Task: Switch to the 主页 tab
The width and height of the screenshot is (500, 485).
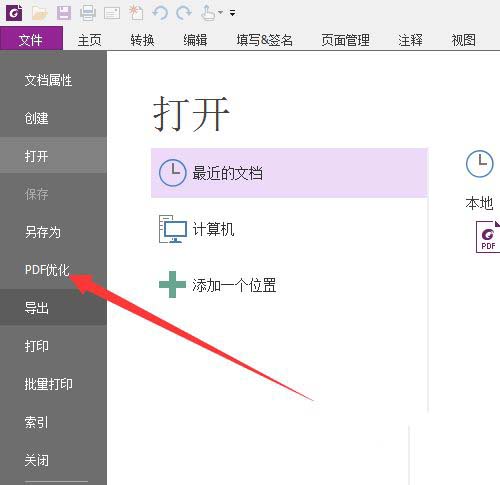Action: point(89,40)
